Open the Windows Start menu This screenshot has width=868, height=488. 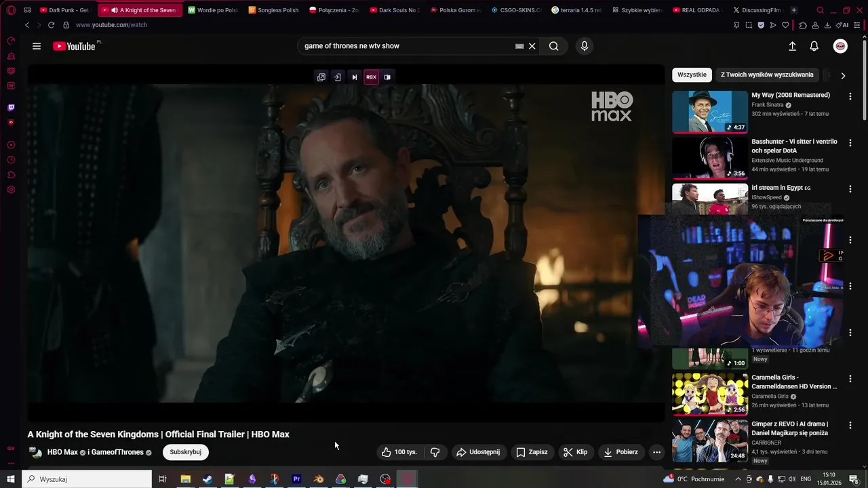point(11,479)
